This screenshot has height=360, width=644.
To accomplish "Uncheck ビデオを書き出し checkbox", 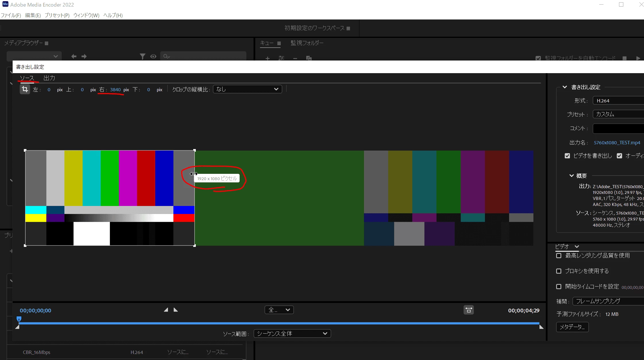I will click(567, 156).
